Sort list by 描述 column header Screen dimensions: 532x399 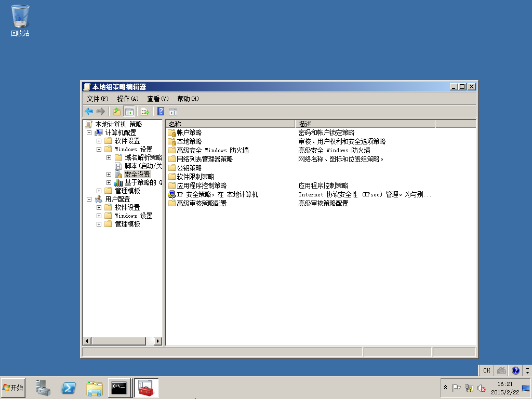click(x=365, y=124)
